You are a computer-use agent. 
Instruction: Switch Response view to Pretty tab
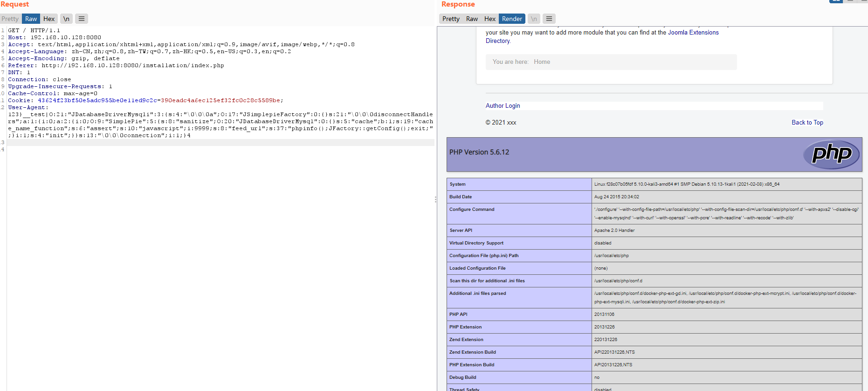[x=451, y=19]
